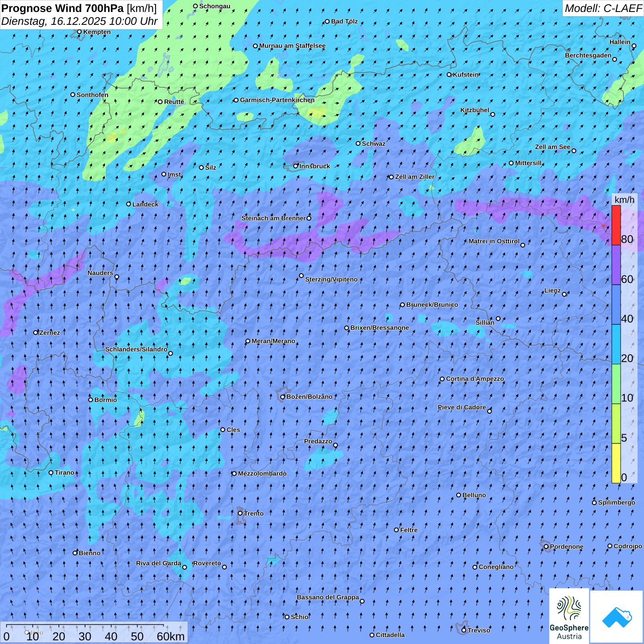Click the Reutte location dot
644x644 pixels.
click(x=160, y=102)
